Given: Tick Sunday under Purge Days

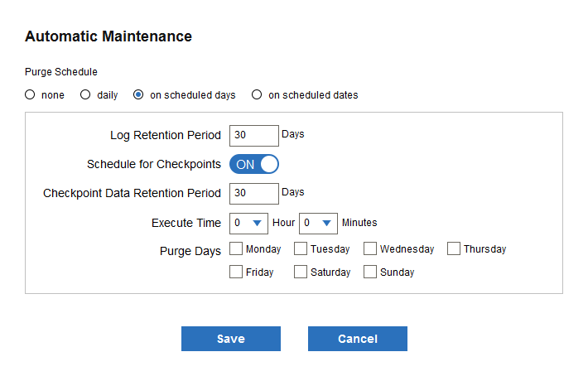Looking at the screenshot, I should [370, 272].
